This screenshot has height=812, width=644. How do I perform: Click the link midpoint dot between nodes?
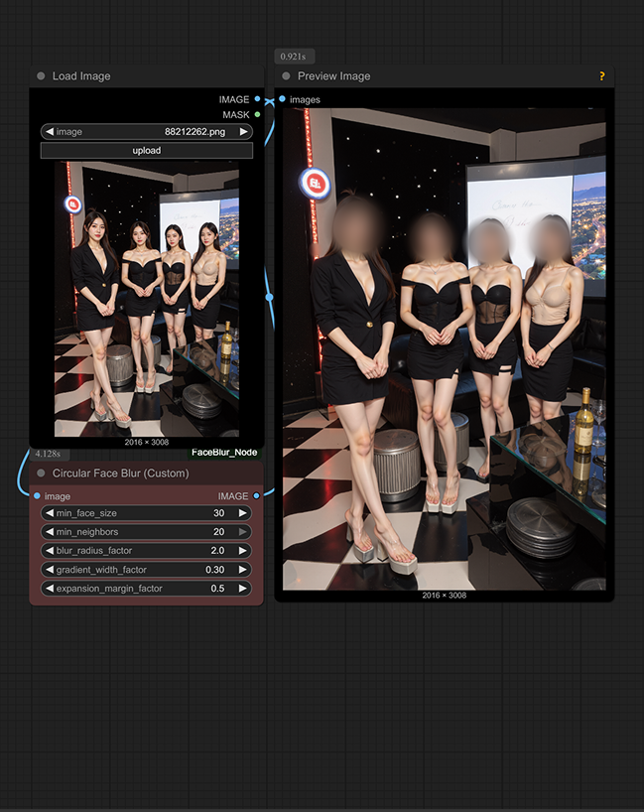click(269, 297)
